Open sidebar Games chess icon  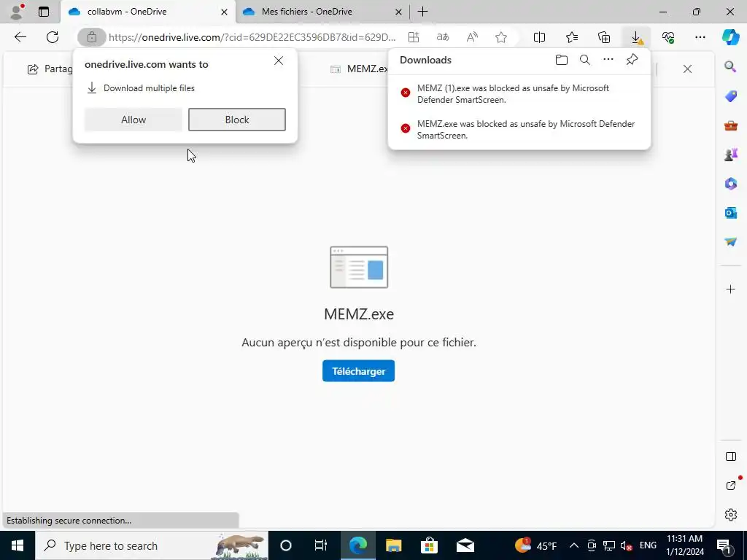[x=730, y=155]
